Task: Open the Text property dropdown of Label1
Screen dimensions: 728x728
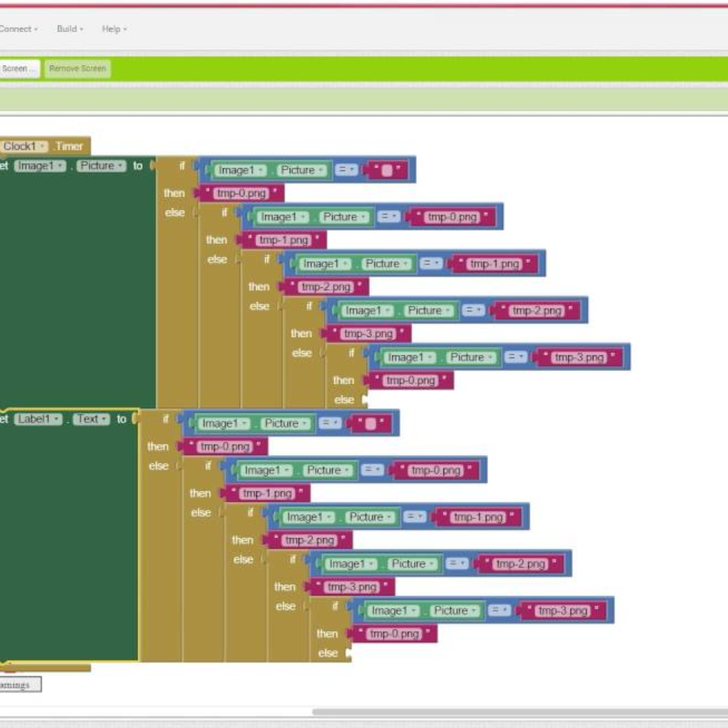Action: click(x=92, y=419)
